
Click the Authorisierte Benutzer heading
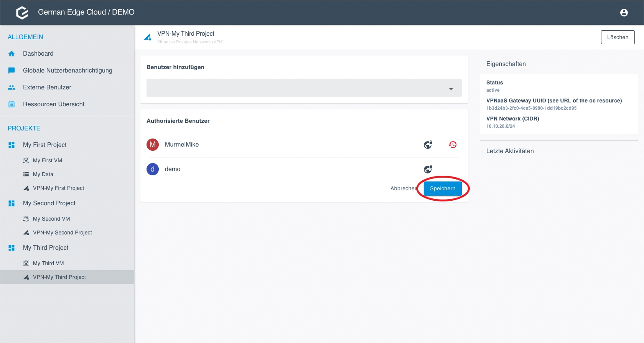click(178, 121)
